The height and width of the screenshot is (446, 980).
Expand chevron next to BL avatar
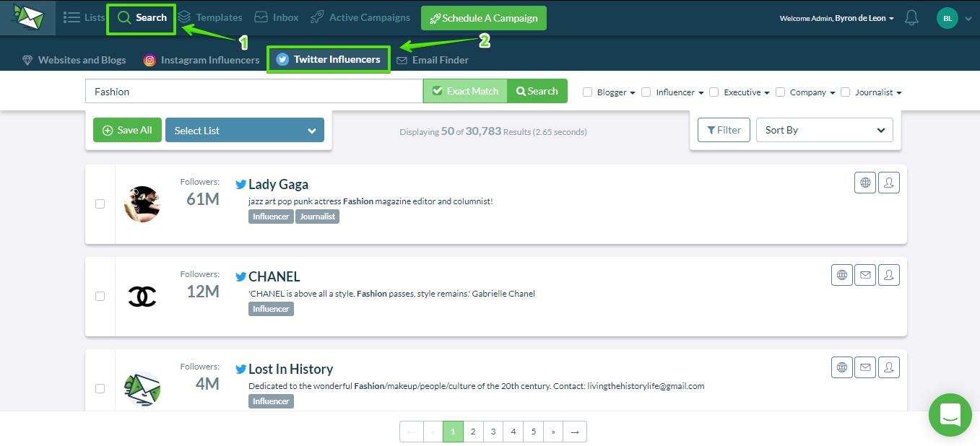click(x=968, y=19)
